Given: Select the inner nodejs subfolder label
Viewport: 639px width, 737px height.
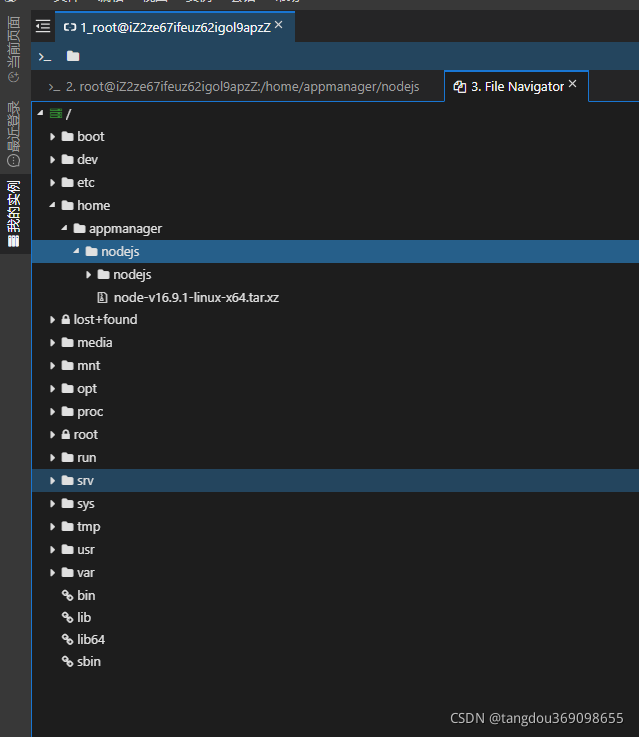Looking at the screenshot, I should (x=132, y=275).
